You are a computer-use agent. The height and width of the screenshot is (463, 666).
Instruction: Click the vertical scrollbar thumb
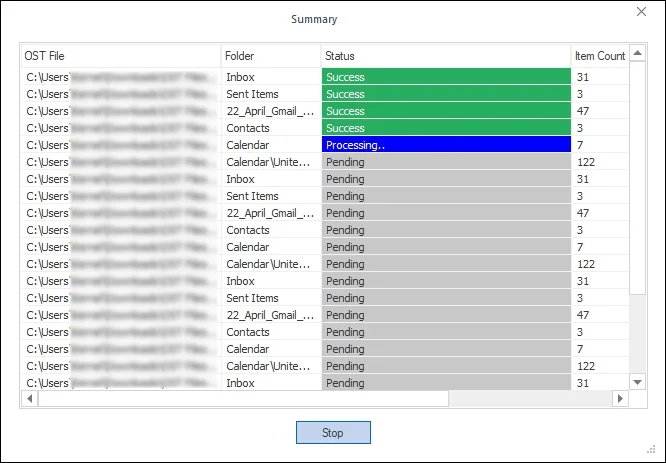637,178
